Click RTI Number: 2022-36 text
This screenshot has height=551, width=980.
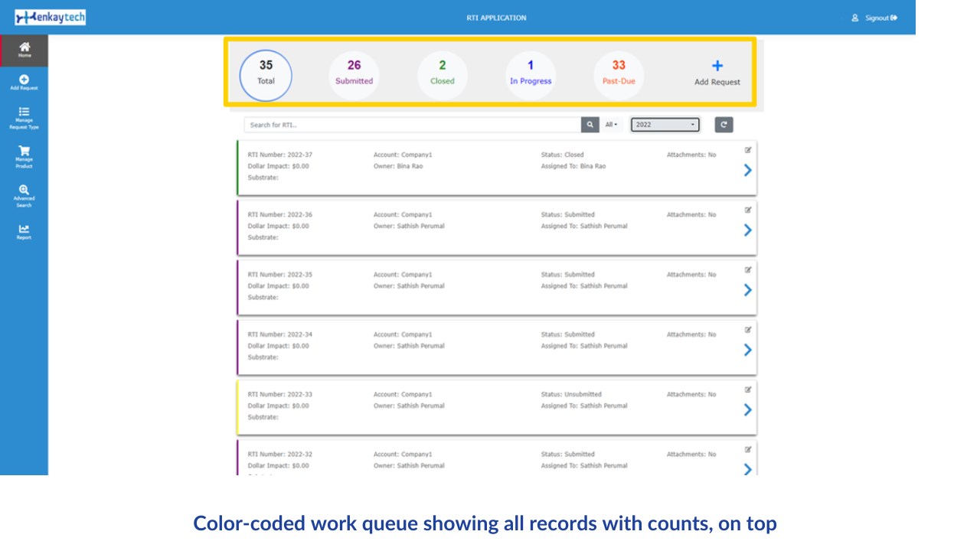[x=280, y=214]
